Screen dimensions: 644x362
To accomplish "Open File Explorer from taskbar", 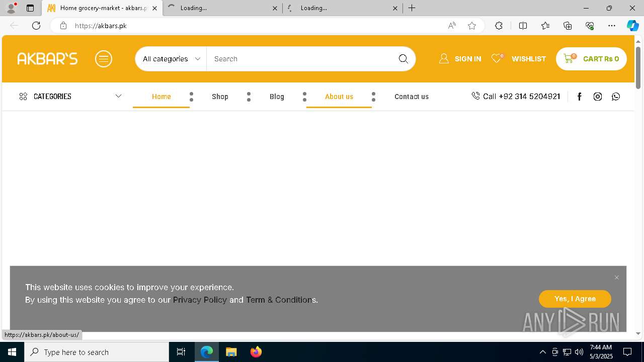I will tap(231, 352).
